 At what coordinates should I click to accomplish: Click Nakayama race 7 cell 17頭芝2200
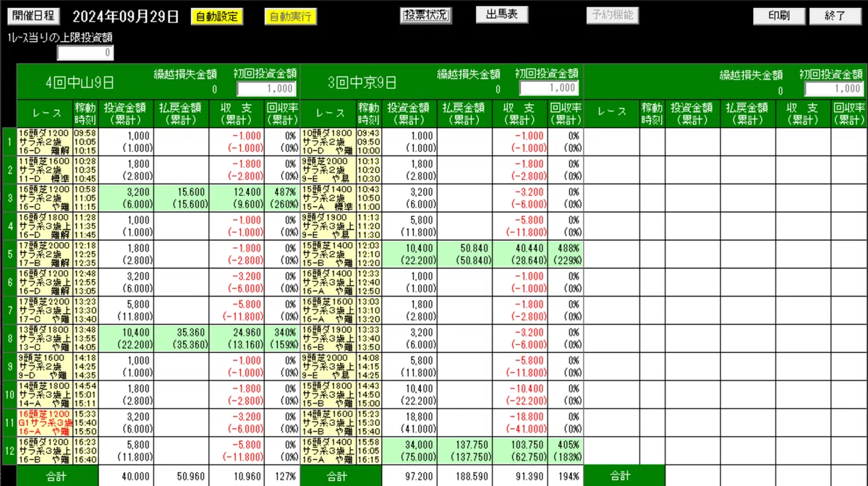click(x=45, y=310)
